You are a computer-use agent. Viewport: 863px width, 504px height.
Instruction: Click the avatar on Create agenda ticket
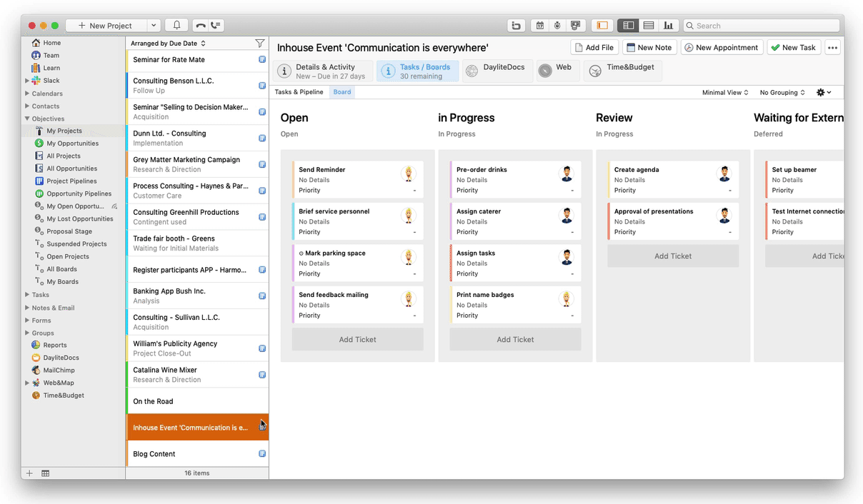click(724, 173)
